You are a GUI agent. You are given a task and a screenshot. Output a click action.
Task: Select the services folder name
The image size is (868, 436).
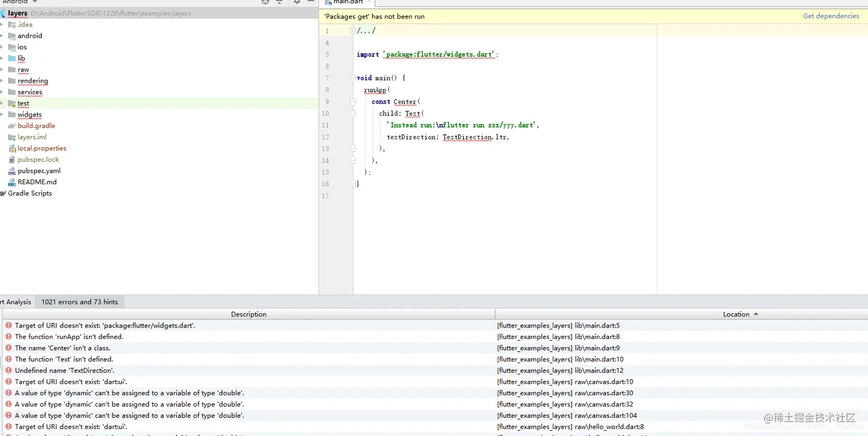30,92
